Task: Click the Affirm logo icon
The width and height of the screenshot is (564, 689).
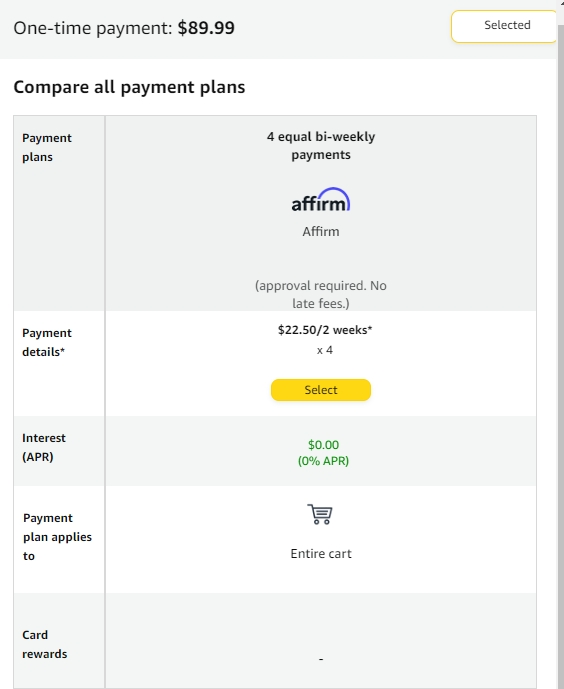Action: coord(321,200)
